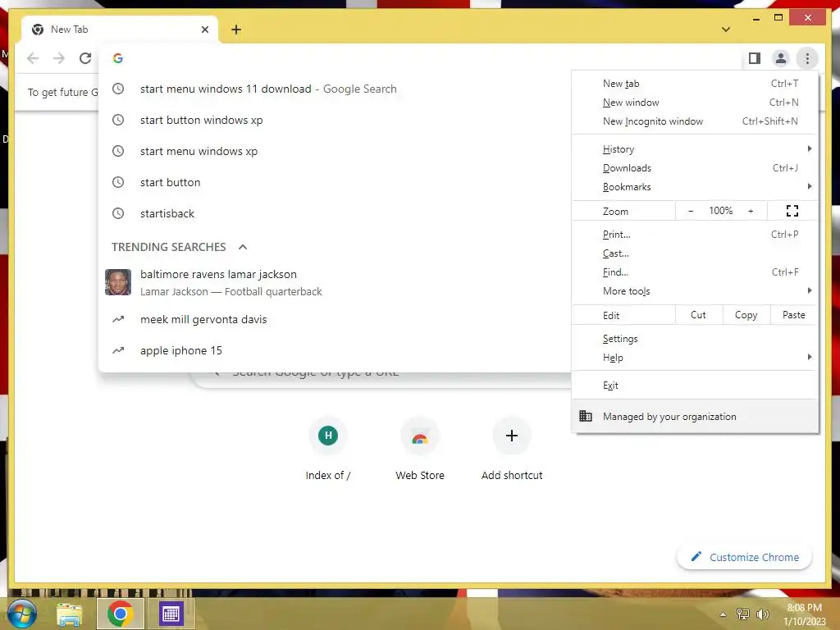Select 'start menu windows xp' suggestion
Image resolution: width=840 pixels, height=630 pixels.
tap(336, 151)
